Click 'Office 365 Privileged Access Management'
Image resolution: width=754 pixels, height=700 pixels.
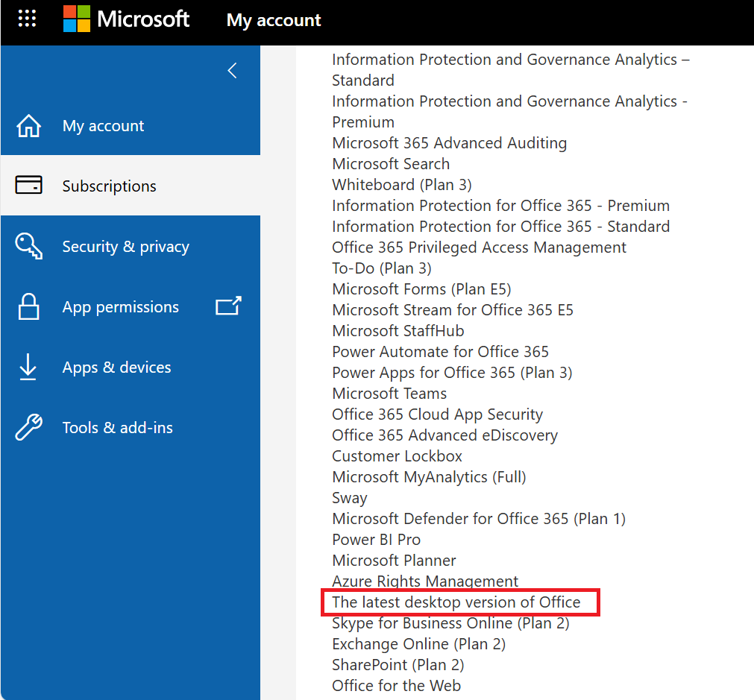[479, 247]
